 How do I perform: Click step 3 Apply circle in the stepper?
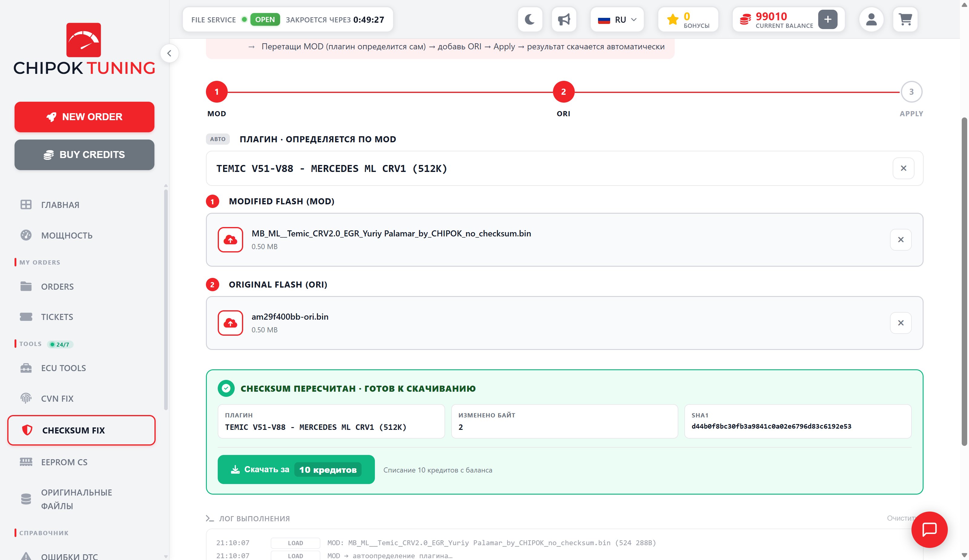pos(911,92)
